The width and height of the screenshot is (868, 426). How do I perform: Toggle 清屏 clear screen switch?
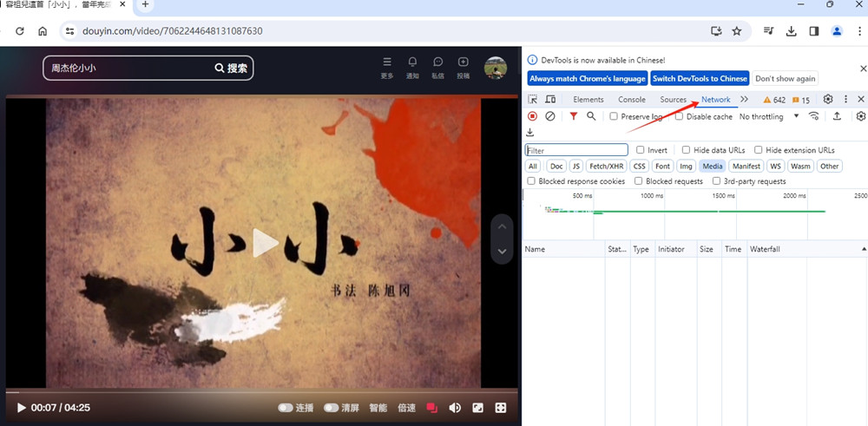tap(331, 408)
